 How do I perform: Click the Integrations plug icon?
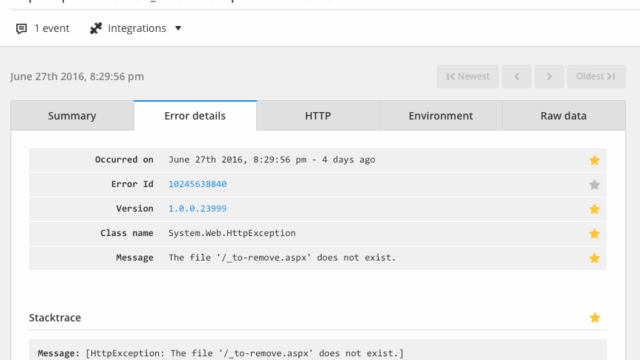pyautogui.click(x=96, y=28)
